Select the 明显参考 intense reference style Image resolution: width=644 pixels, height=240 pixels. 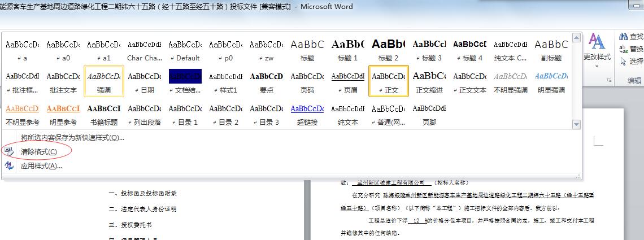tap(63, 114)
